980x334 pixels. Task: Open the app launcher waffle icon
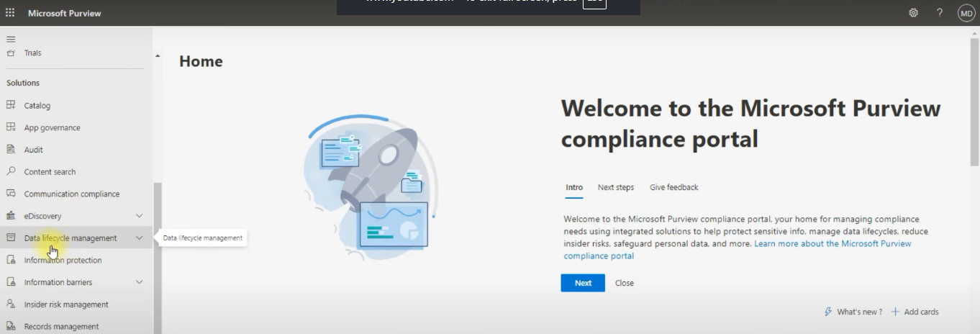[10, 13]
